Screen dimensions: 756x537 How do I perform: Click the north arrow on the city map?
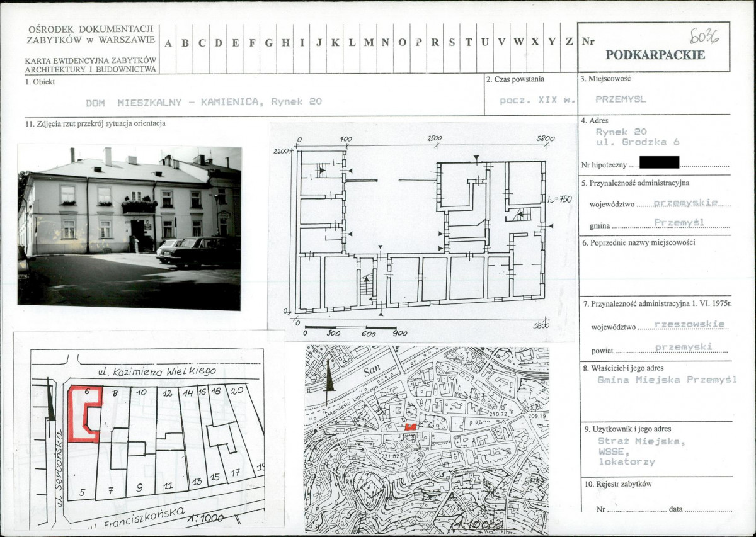(x=328, y=375)
